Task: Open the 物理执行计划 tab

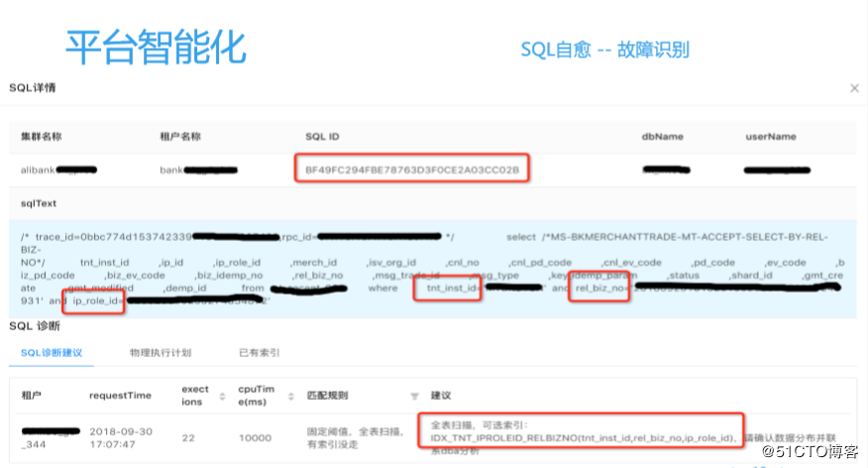Action: coord(161,353)
